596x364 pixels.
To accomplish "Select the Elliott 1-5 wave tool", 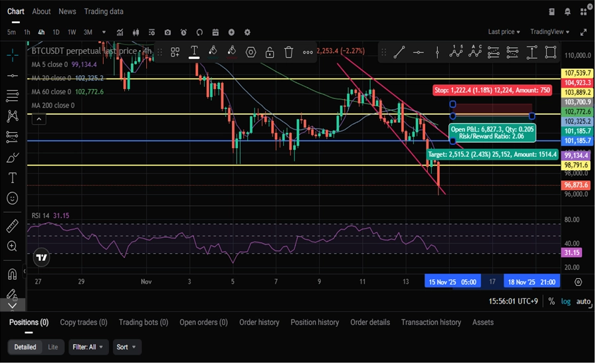I will click(456, 51).
